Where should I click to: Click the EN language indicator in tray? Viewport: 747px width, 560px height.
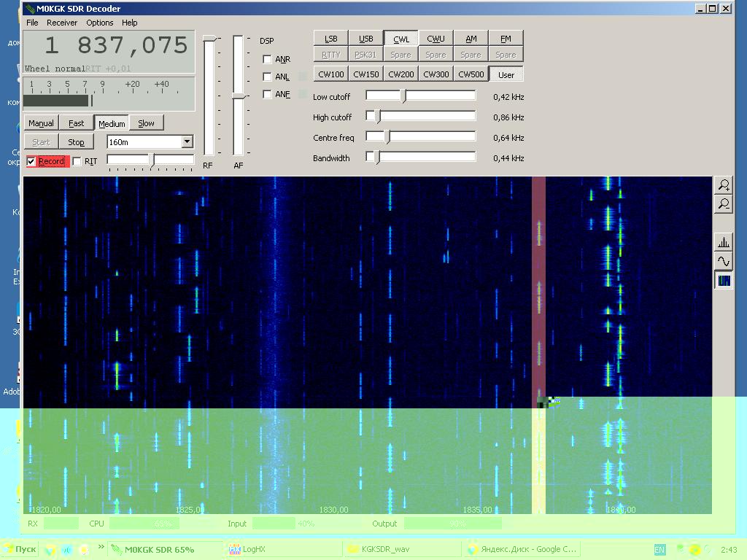point(659,550)
